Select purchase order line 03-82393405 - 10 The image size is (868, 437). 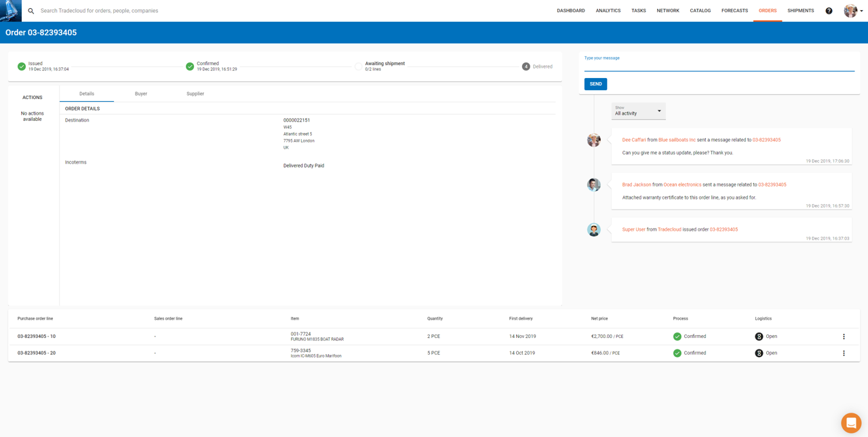click(x=37, y=337)
